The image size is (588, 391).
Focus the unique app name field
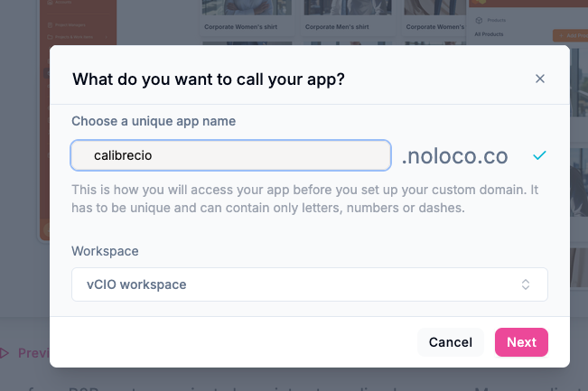click(x=230, y=155)
